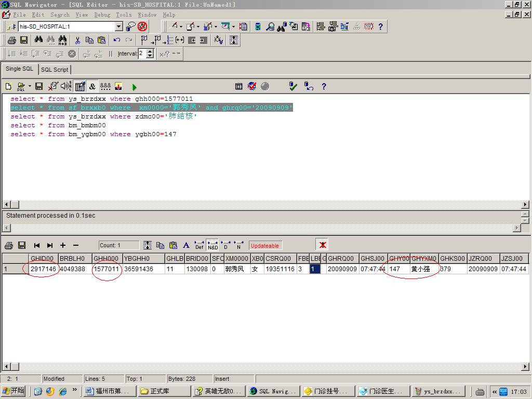Viewport: 532px width, 399px height.
Task: Click the Interval input field
Action: point(142,54)
